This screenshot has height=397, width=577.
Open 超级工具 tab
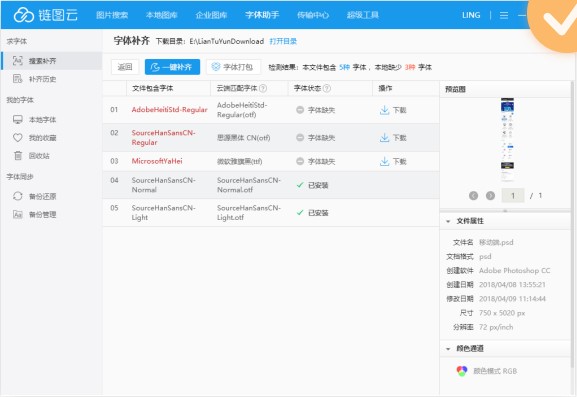(x=362, y=15)
